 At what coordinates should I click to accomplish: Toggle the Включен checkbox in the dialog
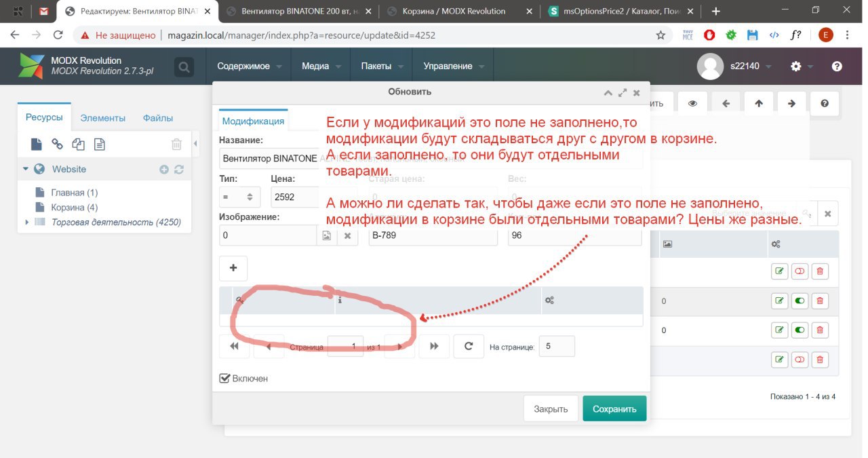click(225, 378)
